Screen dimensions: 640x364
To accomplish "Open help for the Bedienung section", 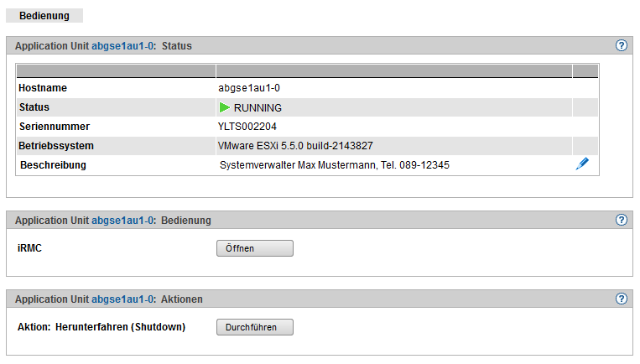I will point(622,220).
